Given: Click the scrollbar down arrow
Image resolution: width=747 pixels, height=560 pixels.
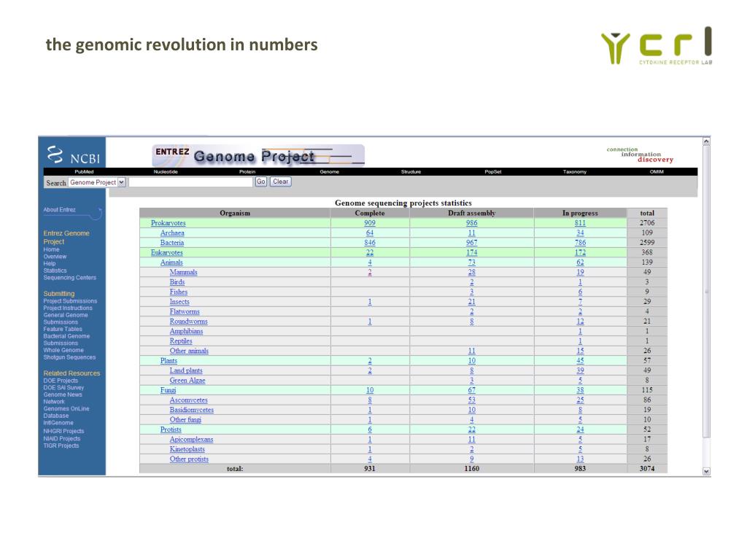Looking at the screenshot, I should click(706, 471).
